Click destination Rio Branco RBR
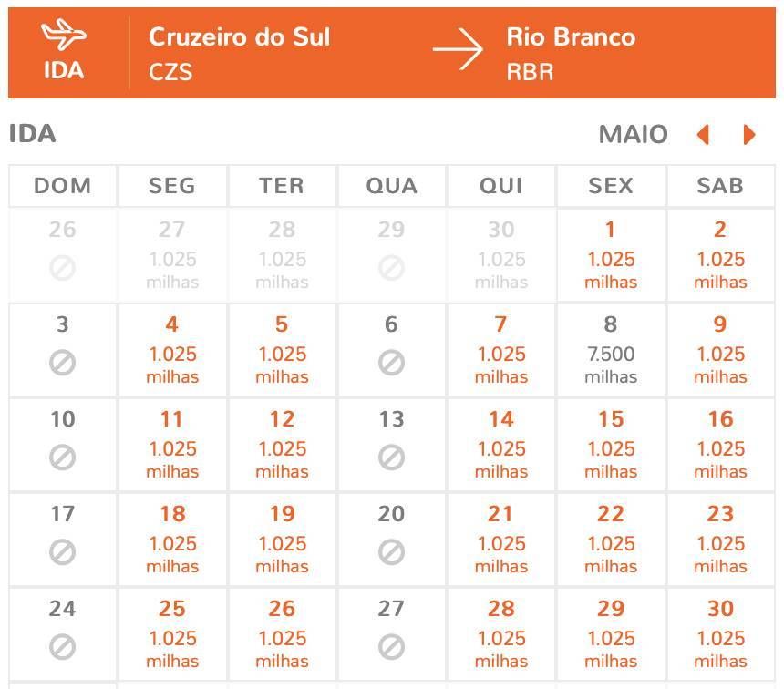 coord(571,53)
